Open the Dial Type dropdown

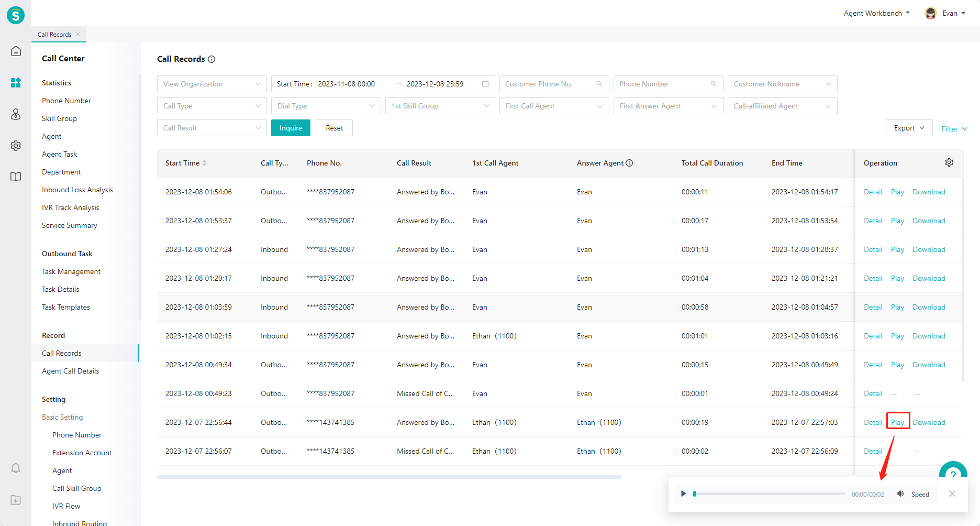point(326,106)
